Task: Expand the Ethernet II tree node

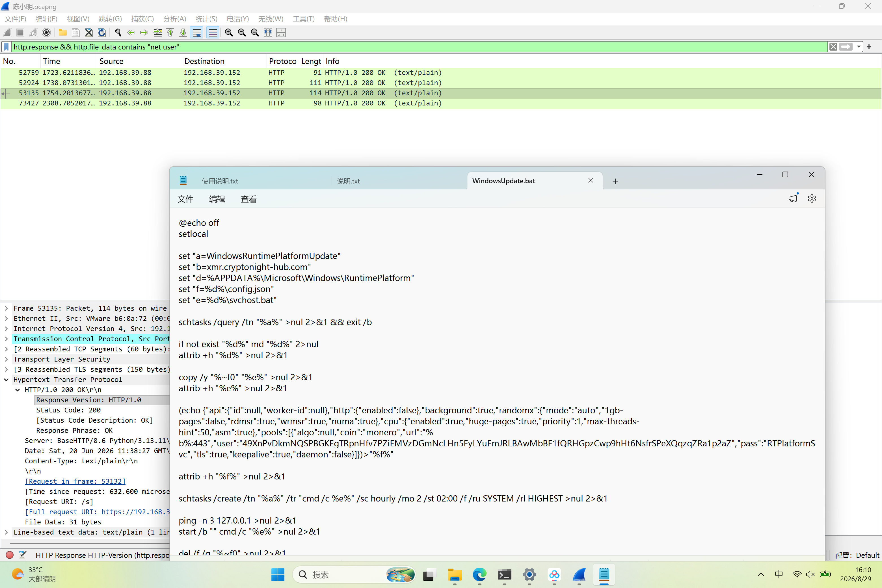Action: [x=7, y=318]
